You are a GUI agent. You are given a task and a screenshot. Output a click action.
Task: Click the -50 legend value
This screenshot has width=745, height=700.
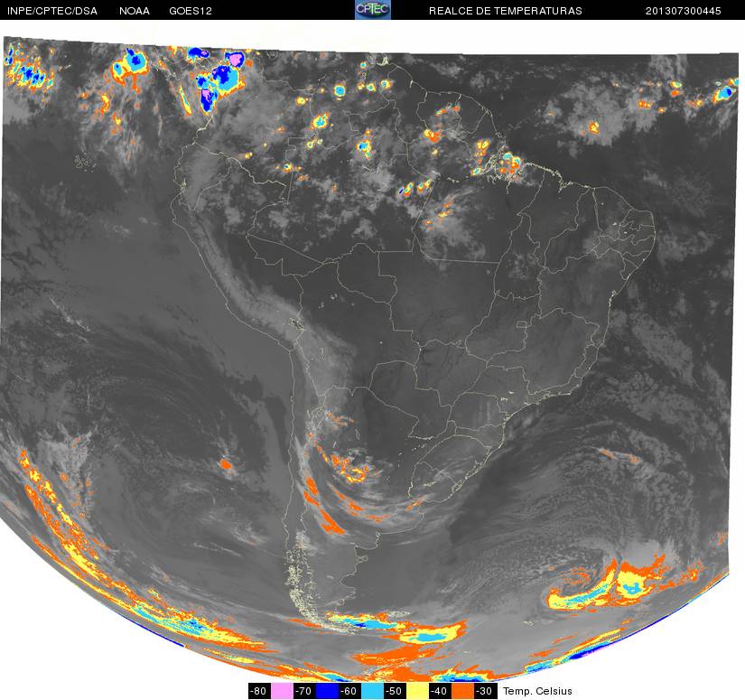(x=395, y=691)
